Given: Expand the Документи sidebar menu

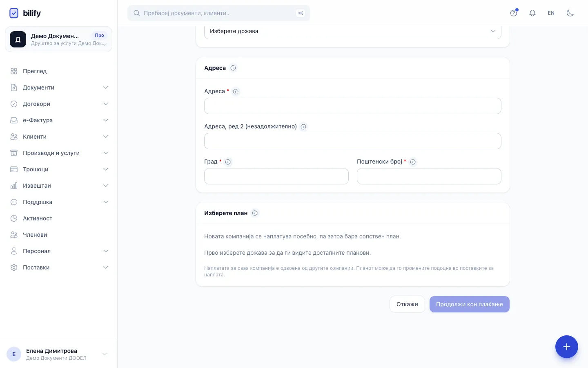Looking at the screenshot, I should 59,88.
